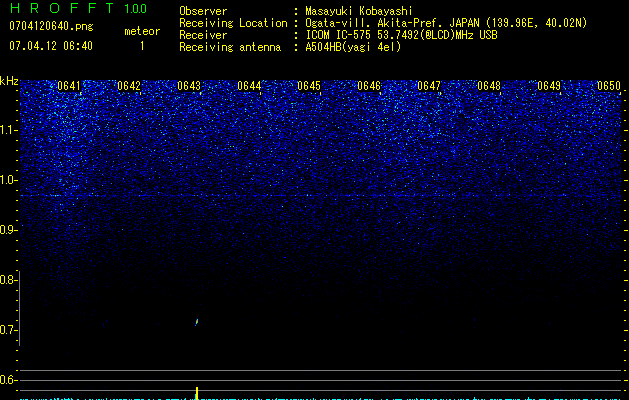Click the 0647 time marker

click(429, 86)
